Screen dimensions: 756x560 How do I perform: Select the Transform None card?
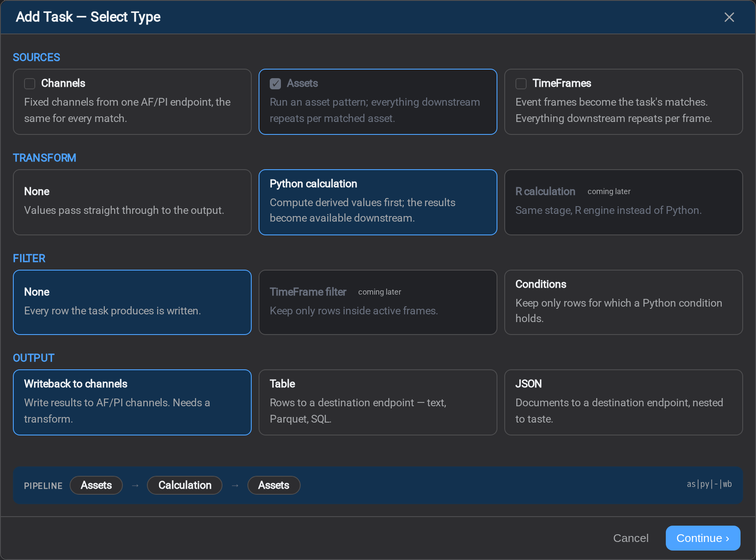coord(132,202)
